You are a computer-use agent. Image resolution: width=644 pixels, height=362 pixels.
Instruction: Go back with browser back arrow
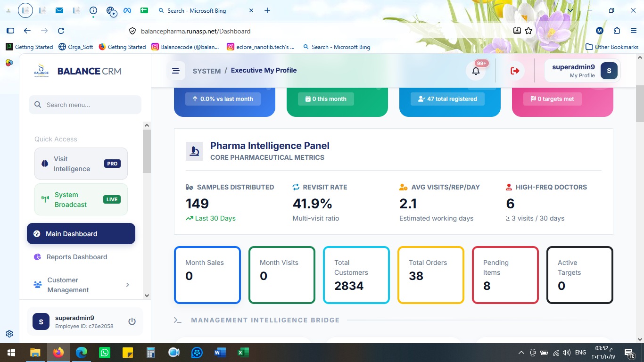[27, 31]
